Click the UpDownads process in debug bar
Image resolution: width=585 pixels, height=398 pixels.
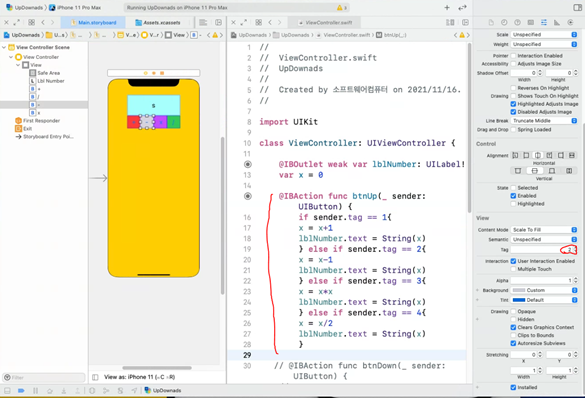pos(163,391)
